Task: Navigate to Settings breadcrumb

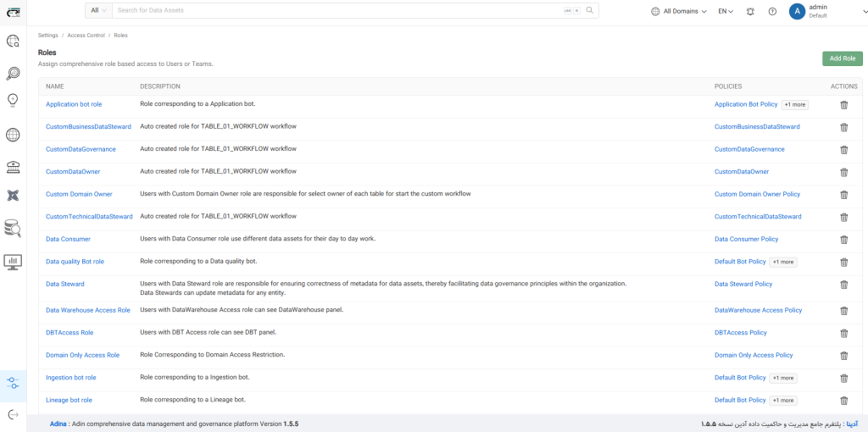Action: (x=48, y=36)
